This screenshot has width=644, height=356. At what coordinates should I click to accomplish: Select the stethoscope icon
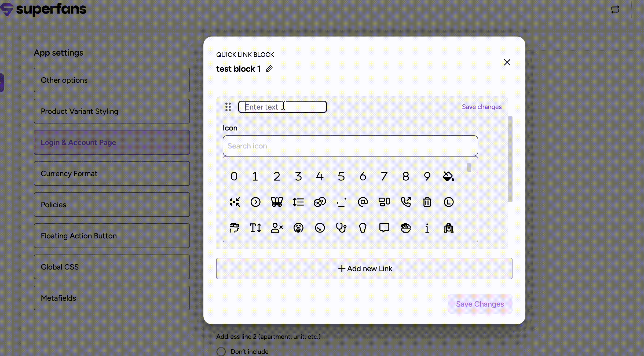coord(341,228)
